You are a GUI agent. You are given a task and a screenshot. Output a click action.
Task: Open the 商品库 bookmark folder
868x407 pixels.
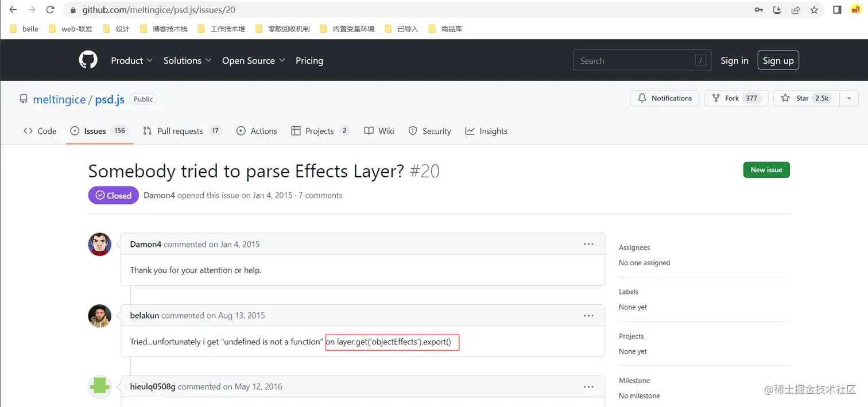coord(445,29)
